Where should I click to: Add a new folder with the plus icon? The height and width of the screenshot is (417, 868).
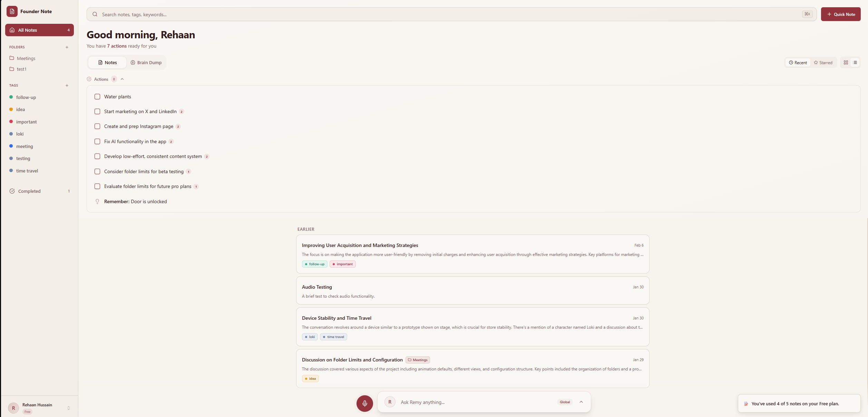(x=67, y=47)
